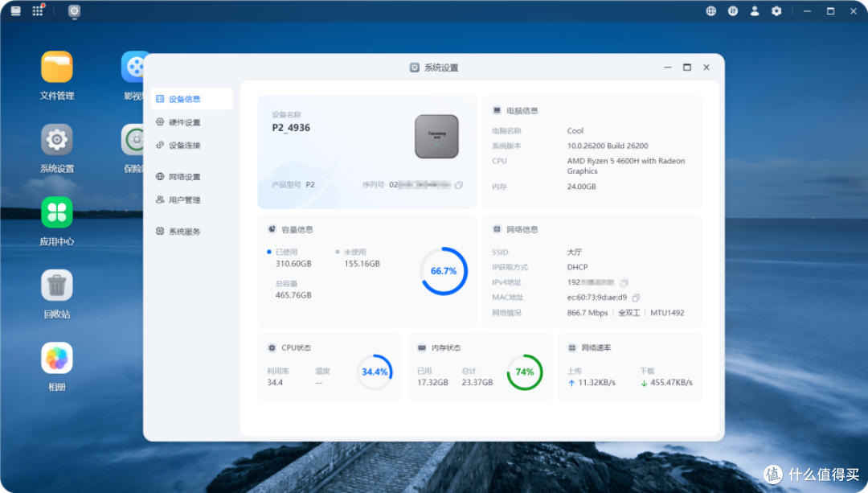Close the 系统设置 window
Image resolution: width=868 pixels, height=493 pixels.
[x=706, y=67]
